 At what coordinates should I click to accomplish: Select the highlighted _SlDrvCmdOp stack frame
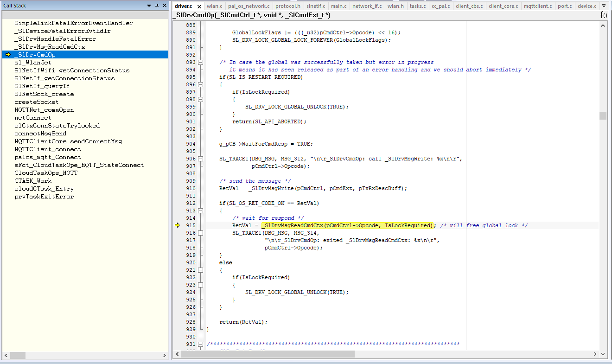pos(85,55)
